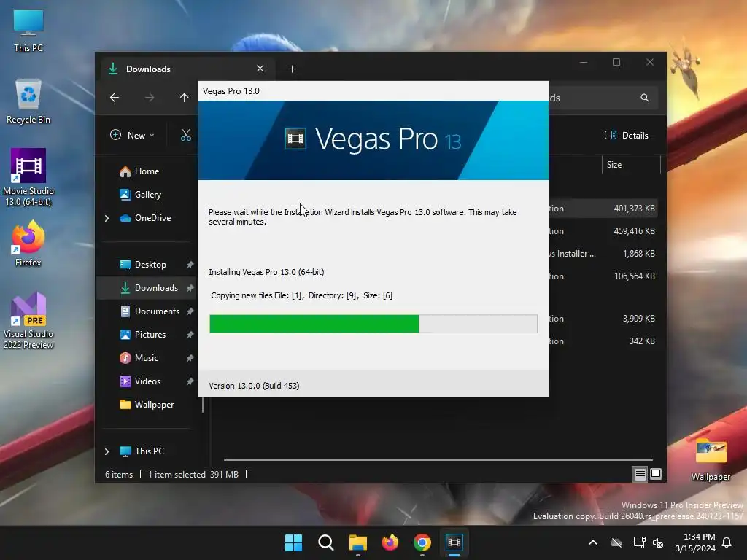
Task: Open Music in the navigation pane
Action: (146, 358)
